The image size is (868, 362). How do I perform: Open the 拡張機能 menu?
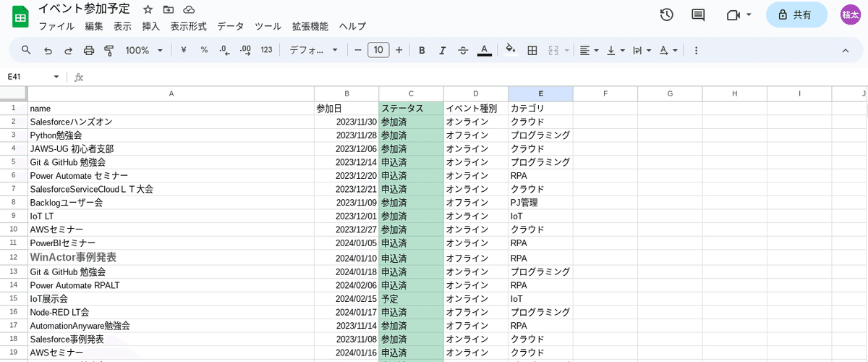click(310, 26)
